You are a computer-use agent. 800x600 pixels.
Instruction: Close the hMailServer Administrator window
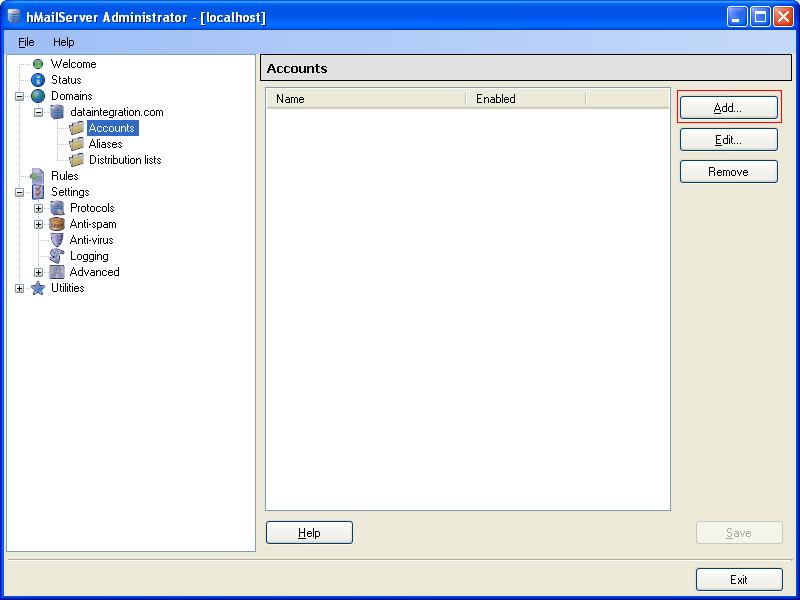pos(783,17)
